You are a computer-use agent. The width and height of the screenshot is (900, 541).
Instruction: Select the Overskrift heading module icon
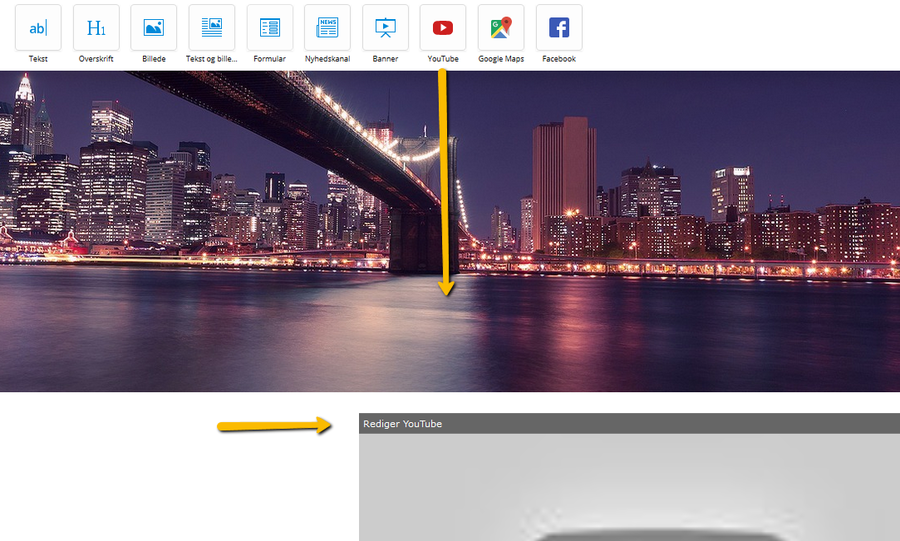(96, 28)
